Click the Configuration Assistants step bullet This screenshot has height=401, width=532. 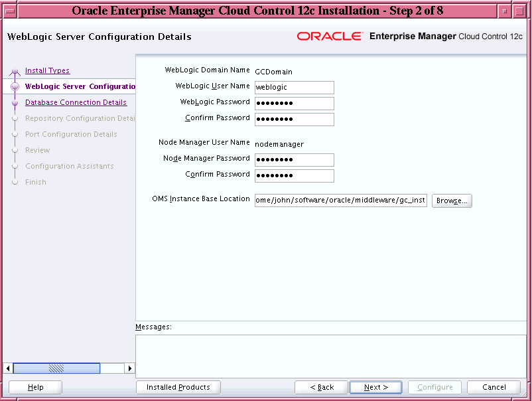coord(15,166)
